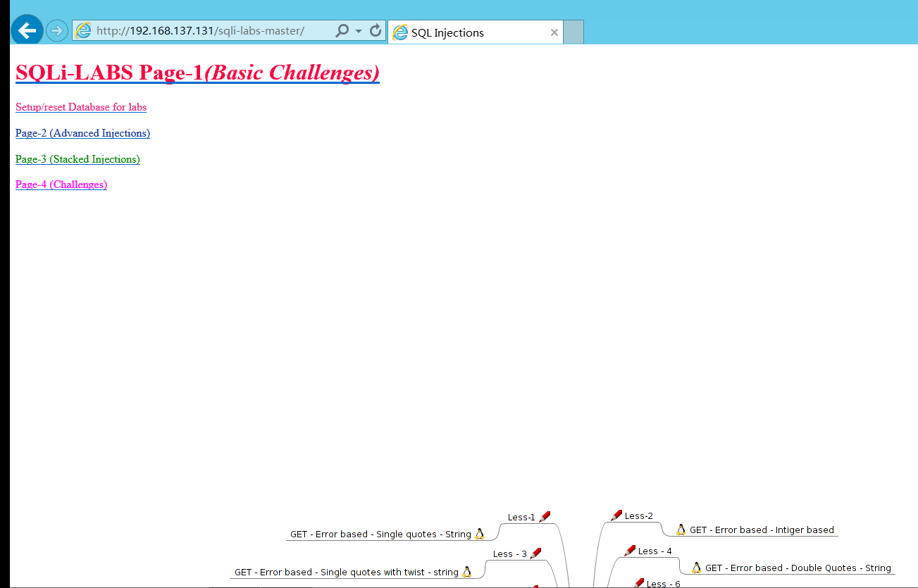Open Page-3 (Stacked Injections) link
The width and height of the screenshot is (918, 588).
point(77,159)
